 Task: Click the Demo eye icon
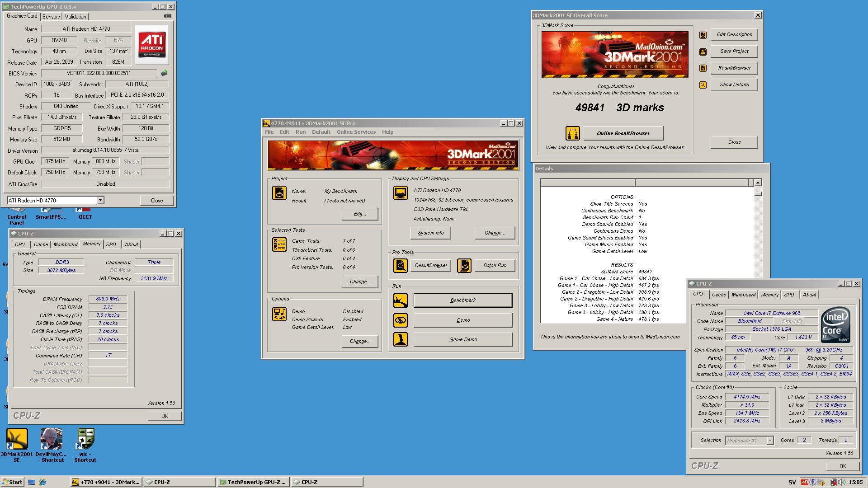coord(401,320)
